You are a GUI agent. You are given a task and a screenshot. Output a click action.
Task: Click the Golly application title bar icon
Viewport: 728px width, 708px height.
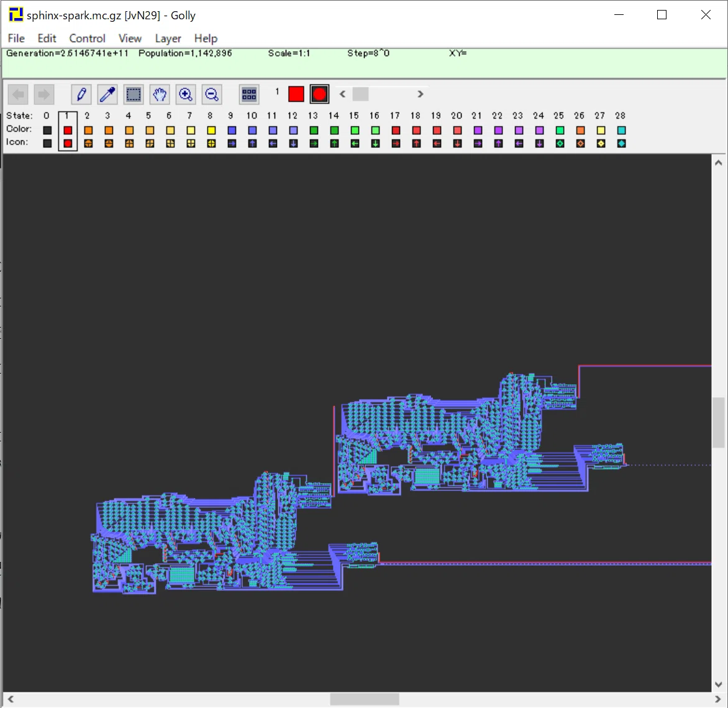pos(16,15)
